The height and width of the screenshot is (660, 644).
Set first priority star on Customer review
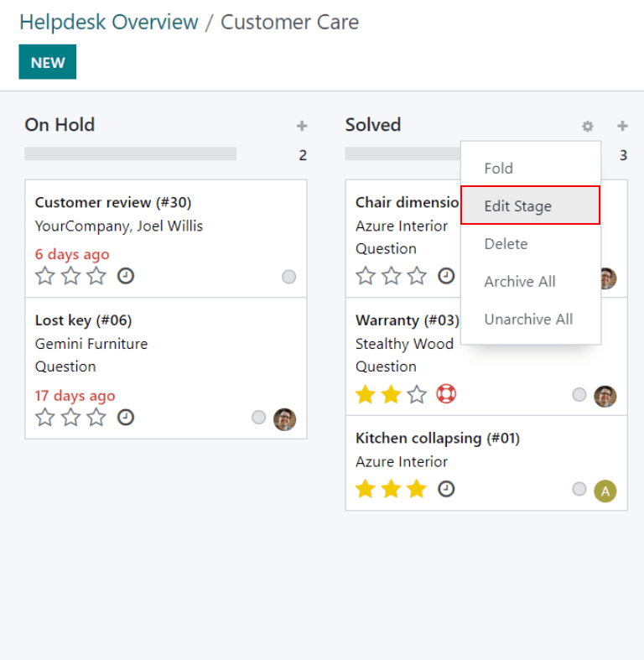click(45, 276)
